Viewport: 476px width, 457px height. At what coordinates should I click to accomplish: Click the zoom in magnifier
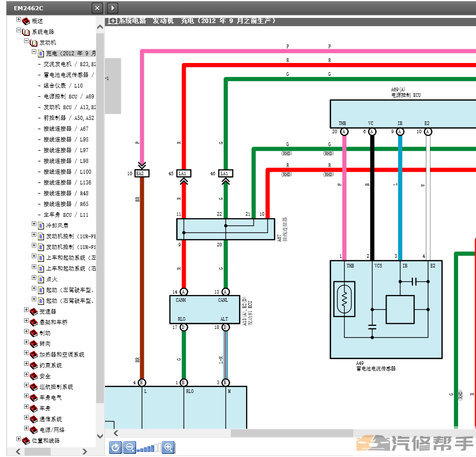point(168,447)
